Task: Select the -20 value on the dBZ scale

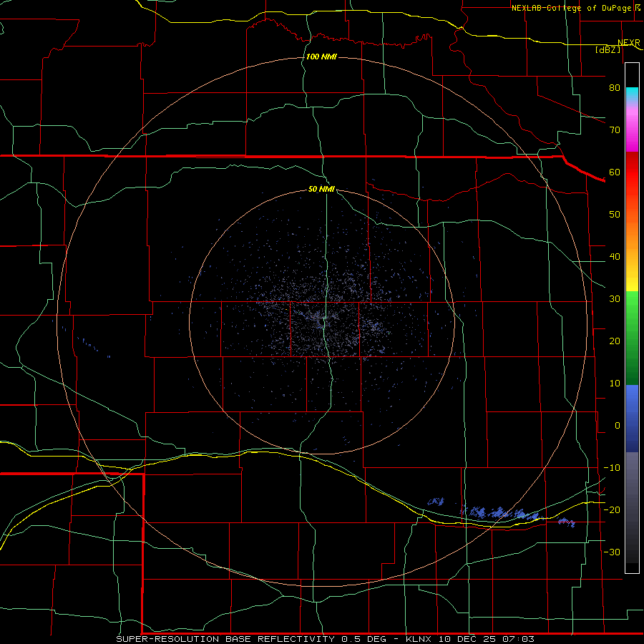Action: click(x=612, y=509)
